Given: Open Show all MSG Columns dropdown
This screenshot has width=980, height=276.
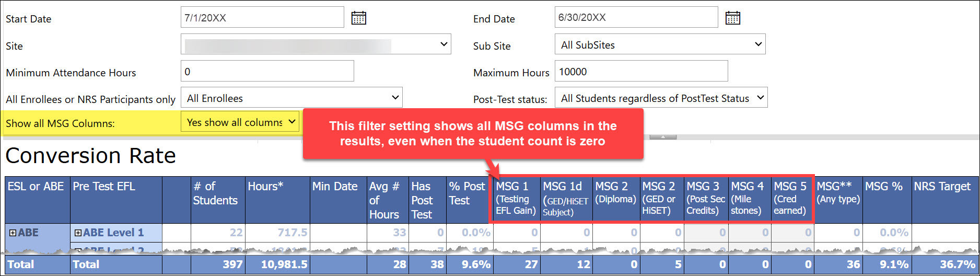Looking at the screenshot, I should pyautogui.click(x=240, y=122).
